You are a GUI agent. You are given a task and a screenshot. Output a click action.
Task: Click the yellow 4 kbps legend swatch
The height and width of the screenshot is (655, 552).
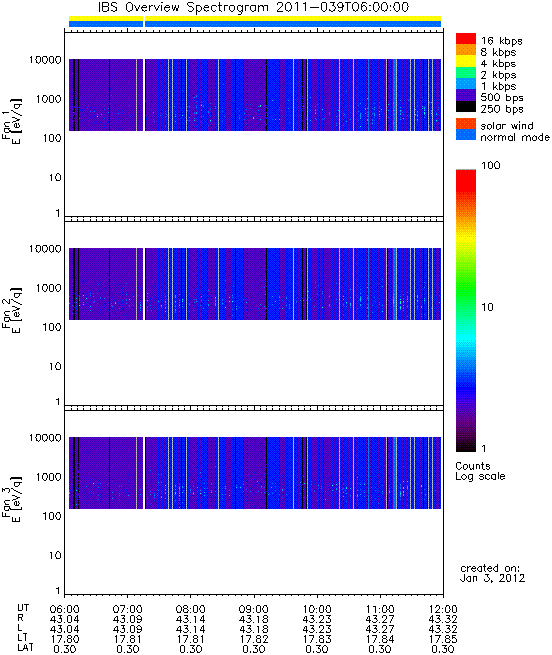click(466, 61)
